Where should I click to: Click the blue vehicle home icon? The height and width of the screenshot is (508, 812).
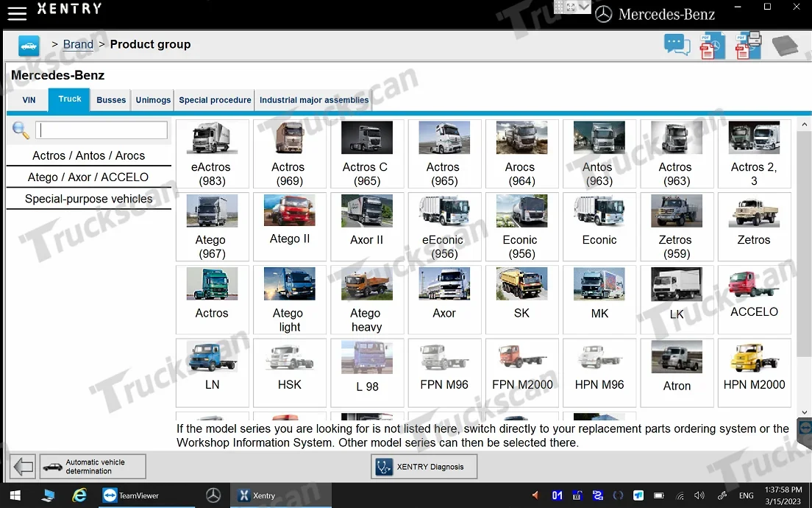pyautogui.click(x=29, y=46)
